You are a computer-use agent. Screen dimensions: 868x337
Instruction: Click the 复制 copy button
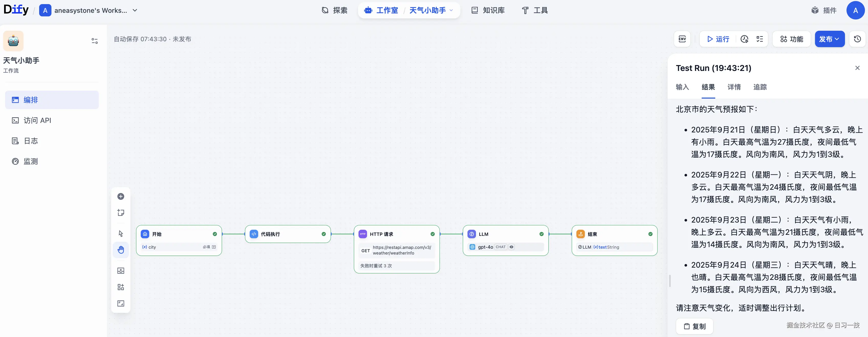pos(694,326)
